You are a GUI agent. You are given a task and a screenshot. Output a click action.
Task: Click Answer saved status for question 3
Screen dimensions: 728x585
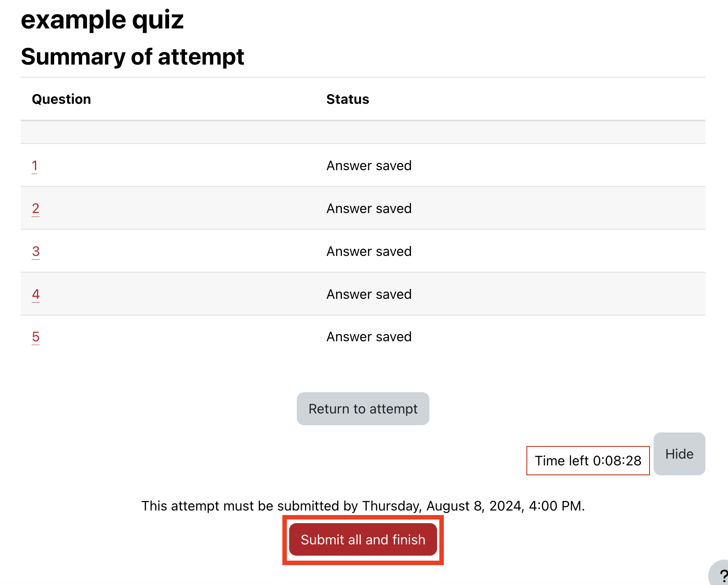tap(369, 251)
